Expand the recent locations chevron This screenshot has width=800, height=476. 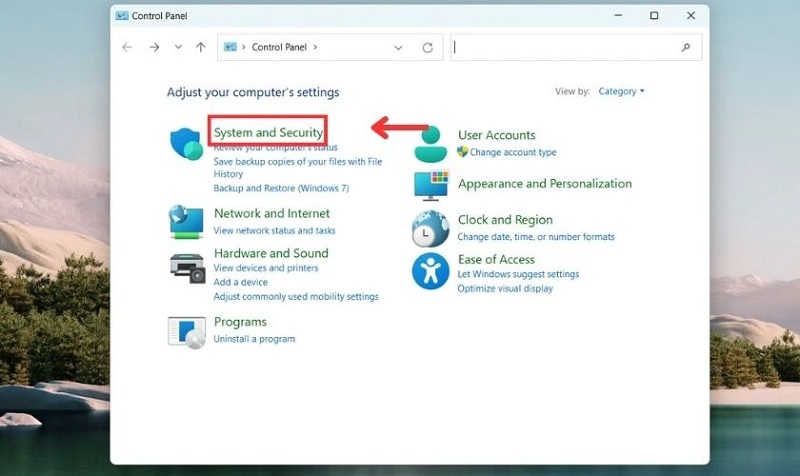178,47
